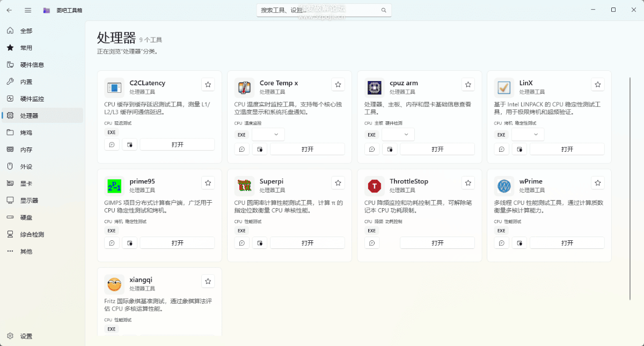The height and width of the screenshot is (346, 644).
Task: Open comment icon on wPrime card
Action: pos(501,242)
